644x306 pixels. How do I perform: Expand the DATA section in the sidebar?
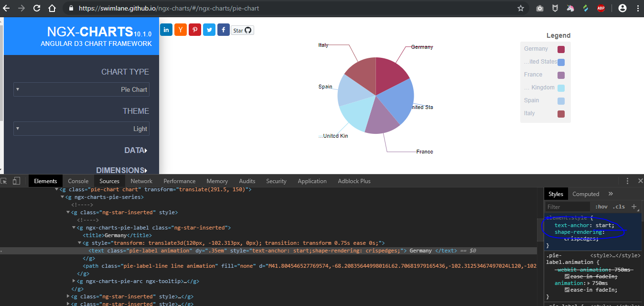[135, 150]
